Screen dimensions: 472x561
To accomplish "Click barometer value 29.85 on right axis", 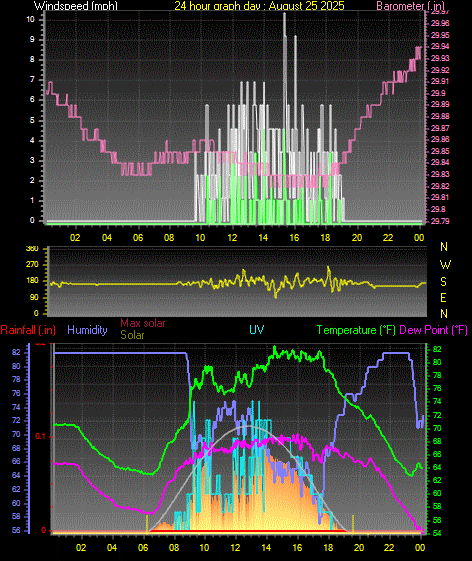I will click(440, 151).
